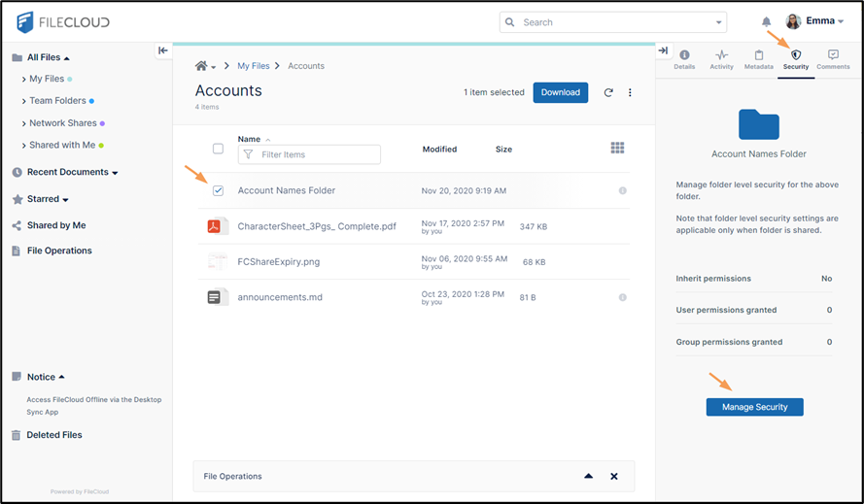This screenshot has width=864, height=504.
Task: Open the three-dot more options menu
Action: [630, 92]
